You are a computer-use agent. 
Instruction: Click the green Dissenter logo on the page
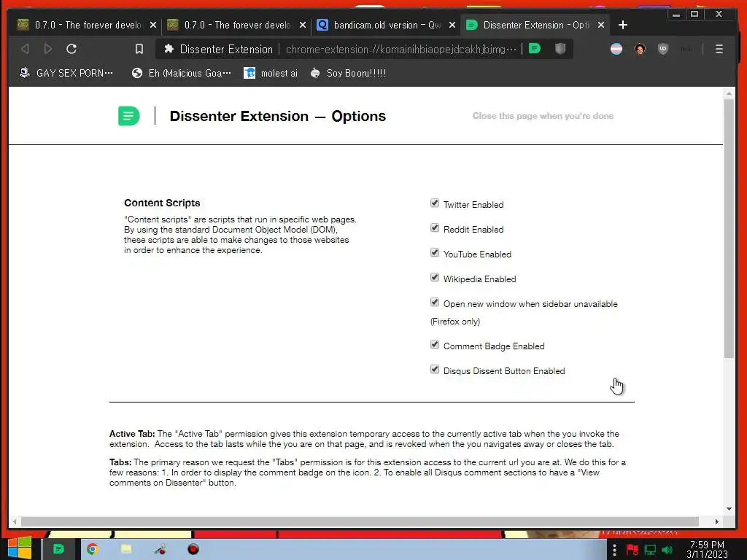(x=128, y=116)
